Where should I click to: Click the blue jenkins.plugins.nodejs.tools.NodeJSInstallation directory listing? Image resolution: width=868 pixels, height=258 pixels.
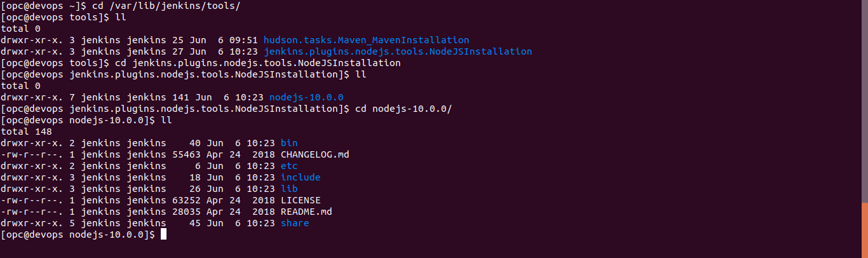pyautogui.click(x=398, y=51)
